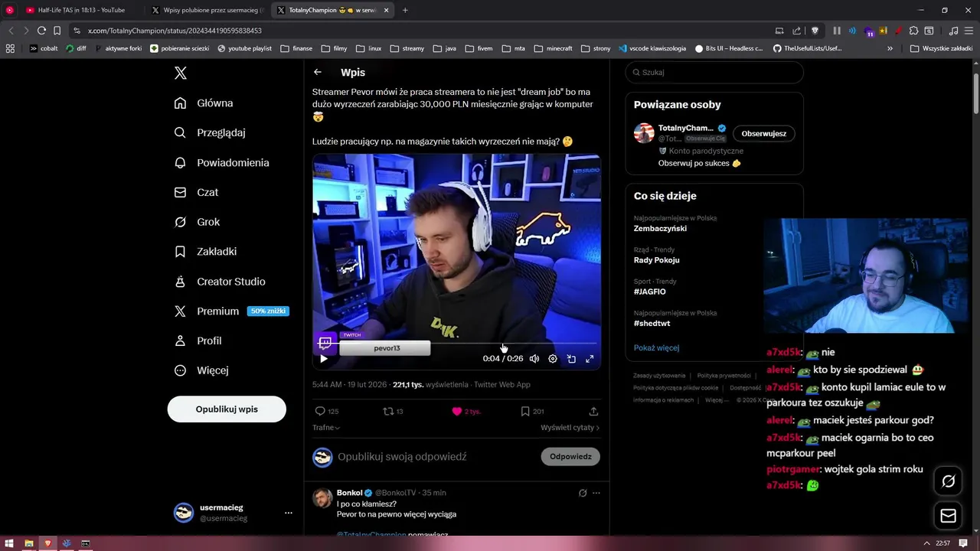Screen dimensions: 980x551
Task: Open Więcej menu
Action: [x=201, y=370]
